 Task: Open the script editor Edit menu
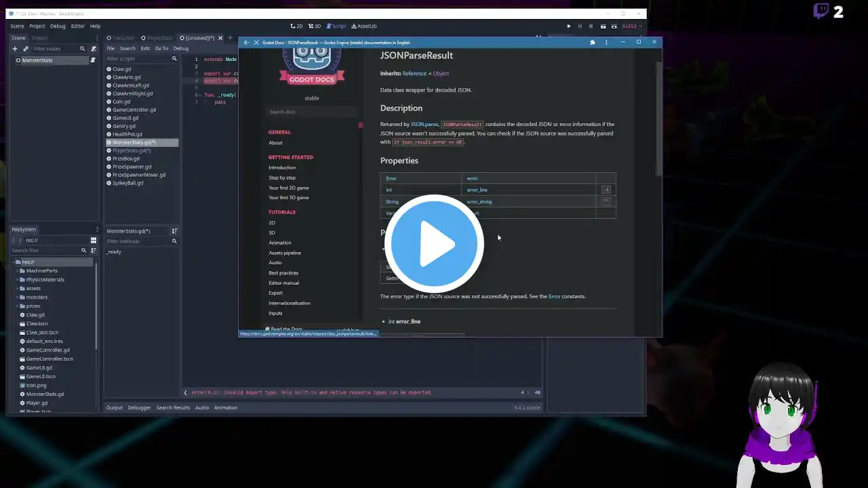145,48
